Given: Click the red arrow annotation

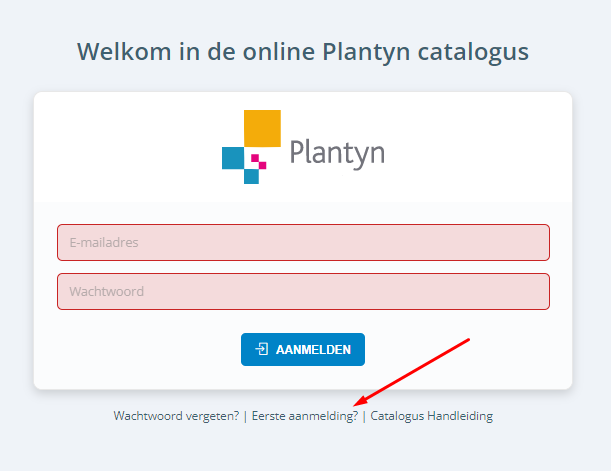Looking at the screenshot, I should click(x=412, y=372).
